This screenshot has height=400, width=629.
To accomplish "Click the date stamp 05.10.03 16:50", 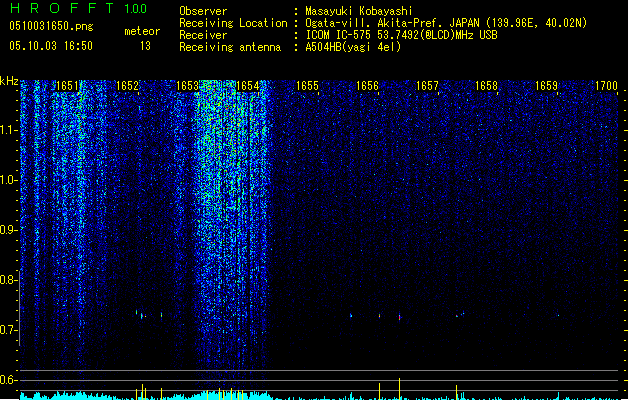I will pos(51,46).
